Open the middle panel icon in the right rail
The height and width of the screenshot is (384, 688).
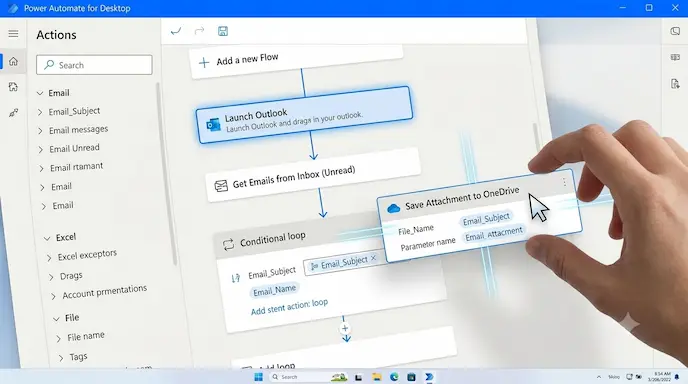point(675,57)
